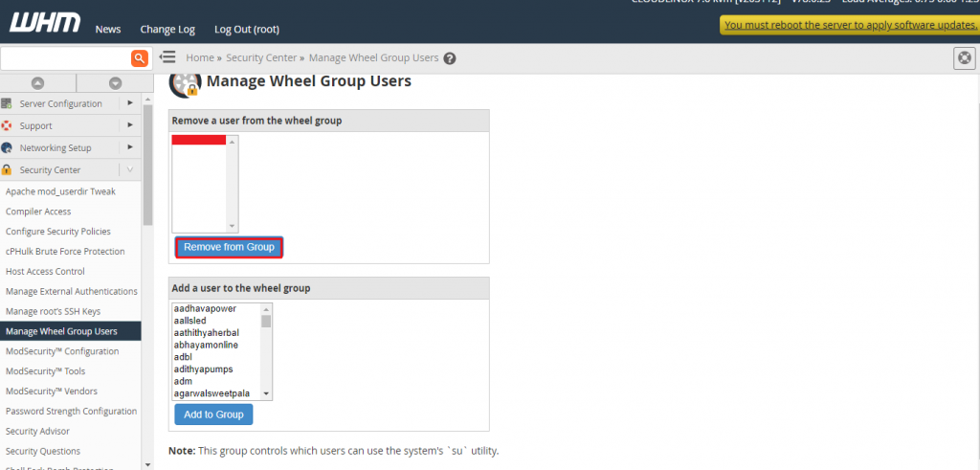Open the Change Log menu item
The width and height of the screenshot is (980, 470).
[x=167, y=30]
